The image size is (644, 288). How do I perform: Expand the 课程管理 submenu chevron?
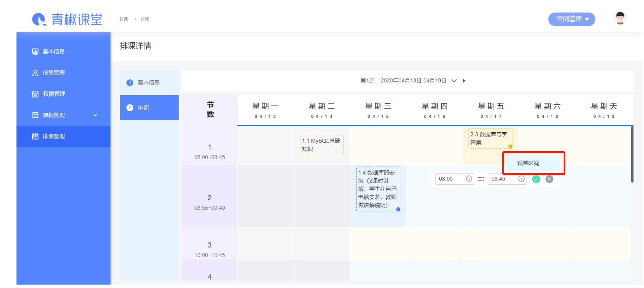coord(95,115)
